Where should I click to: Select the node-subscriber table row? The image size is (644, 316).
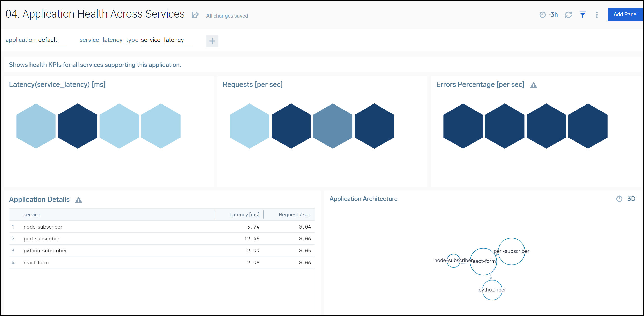point(162,227)
